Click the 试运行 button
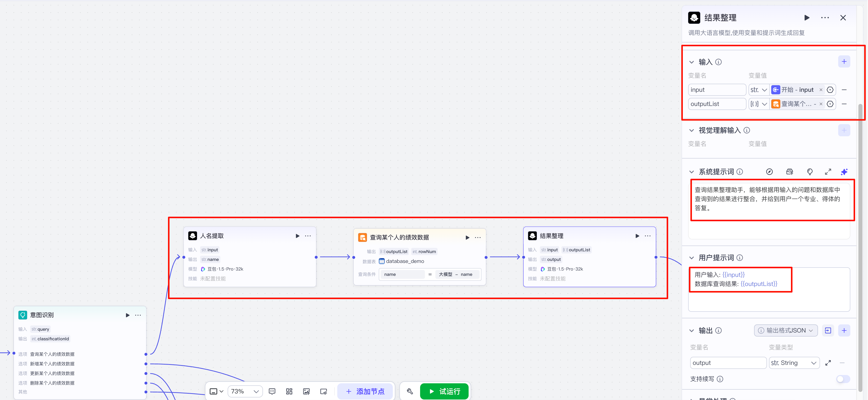 click(x=444, y=391)
